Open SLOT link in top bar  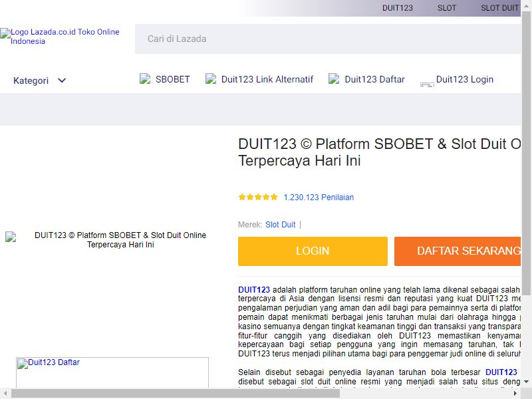tap(446, 8)
